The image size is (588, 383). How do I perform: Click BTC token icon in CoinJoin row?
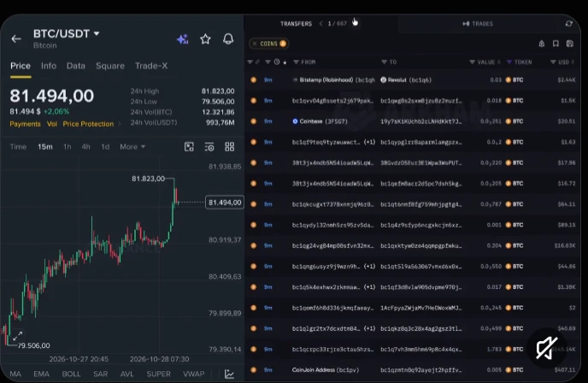[x=509, y=370]
